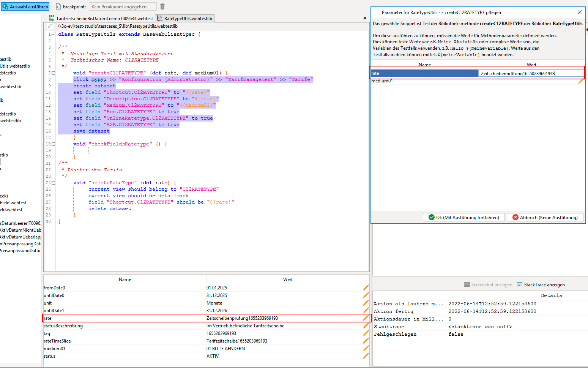The width and height of the screenshot is (588, 368).
Task: Collapse class RateTypeUtils fold at line 1
Action: [54, 34]
